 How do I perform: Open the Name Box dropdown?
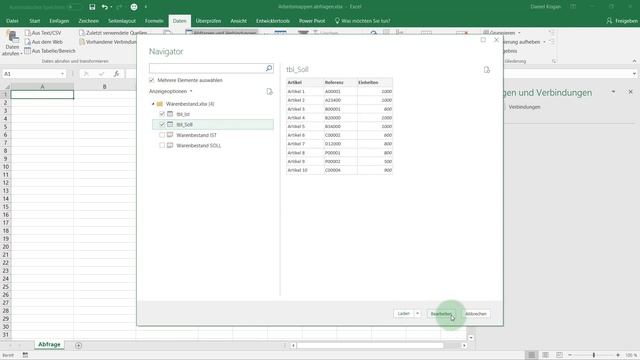coord(62,74)
